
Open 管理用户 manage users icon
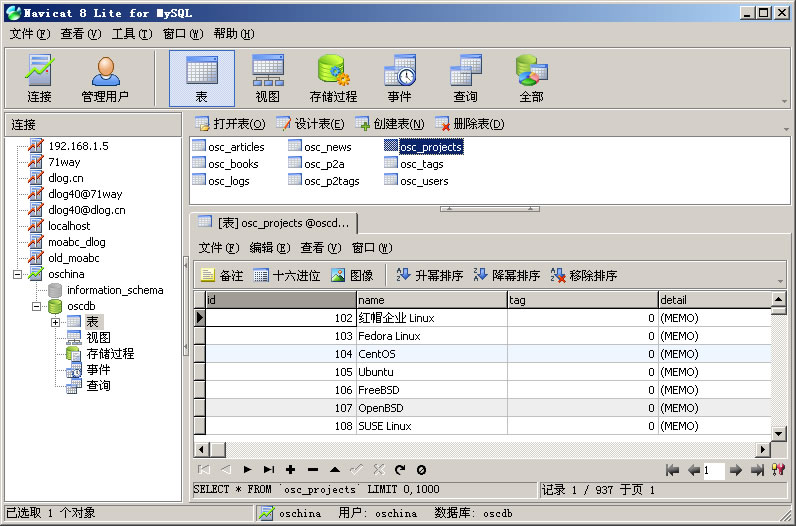tap(105, 79)
